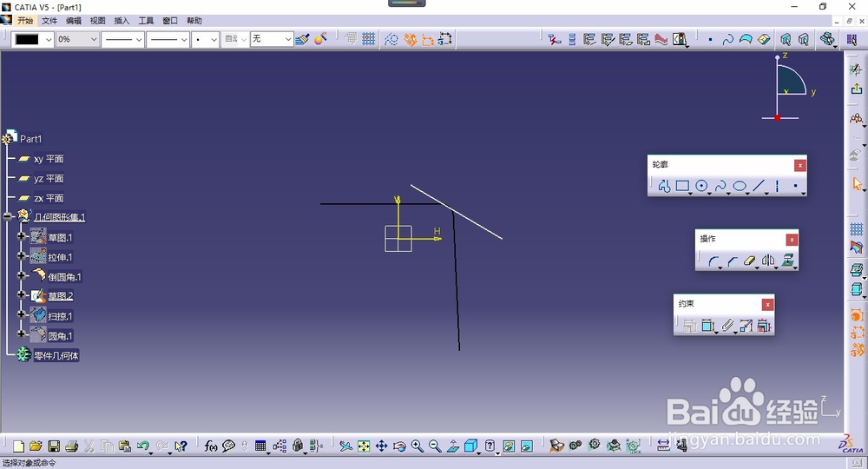Select yz 平面 in the tree
The height and width of the screenshot is (469, 868).
pyautogui.click(x=49, y=178)
